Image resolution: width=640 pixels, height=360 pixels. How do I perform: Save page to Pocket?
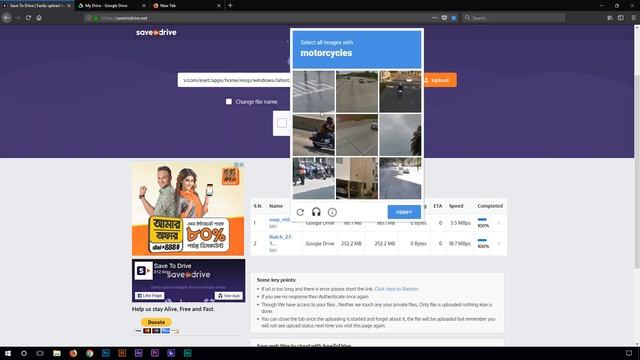coord(444,18)
